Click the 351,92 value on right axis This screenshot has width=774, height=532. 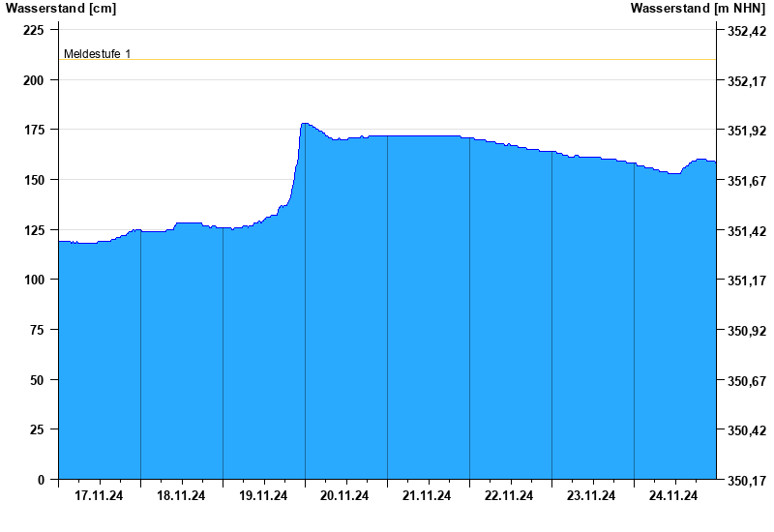tap(747, 131)
